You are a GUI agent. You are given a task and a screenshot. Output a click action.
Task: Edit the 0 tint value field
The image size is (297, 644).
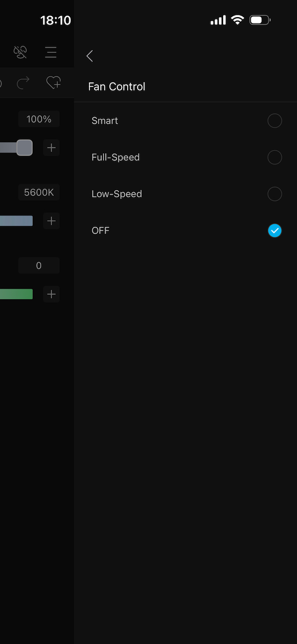pyautogui.click(x=39, y=265)
